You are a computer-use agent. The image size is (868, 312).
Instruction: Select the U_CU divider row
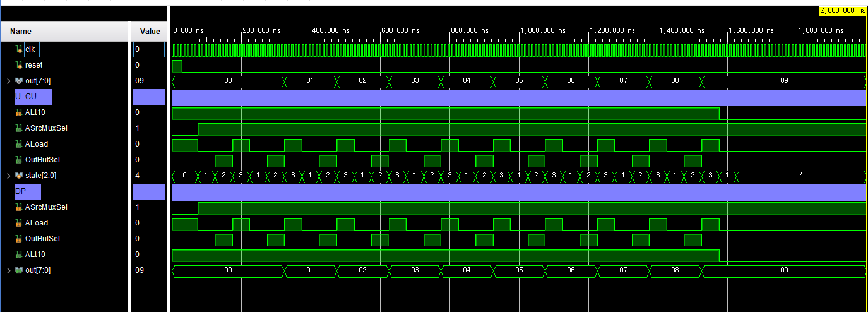coord(33,97)
